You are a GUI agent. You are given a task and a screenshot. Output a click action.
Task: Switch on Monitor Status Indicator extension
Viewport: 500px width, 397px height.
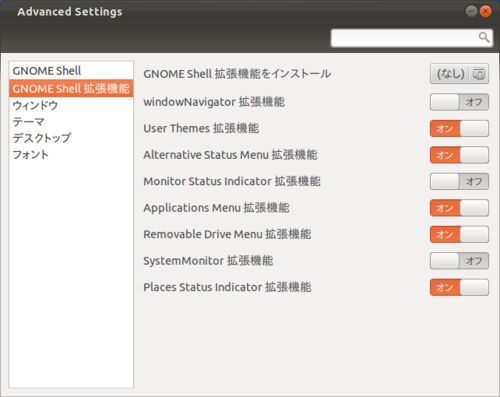tap(459, 181)
